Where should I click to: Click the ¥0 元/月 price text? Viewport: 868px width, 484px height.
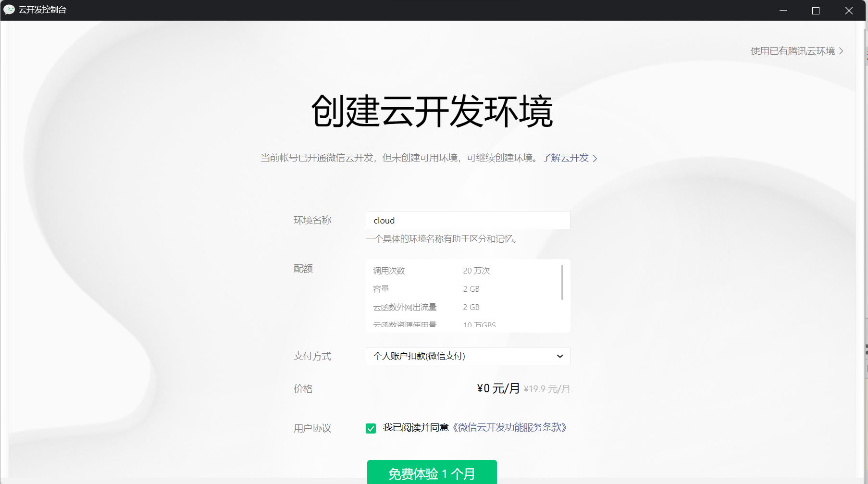coord(498,388)
